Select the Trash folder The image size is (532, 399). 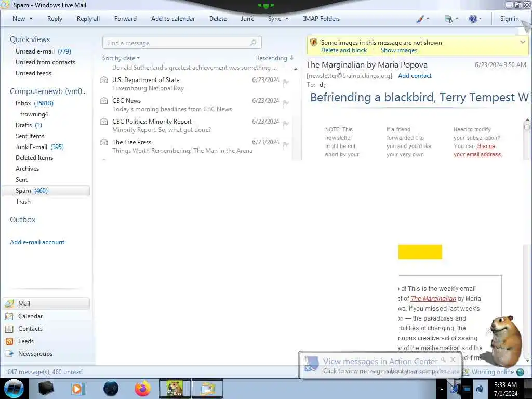pyautogui.click(x=23, y=202)
